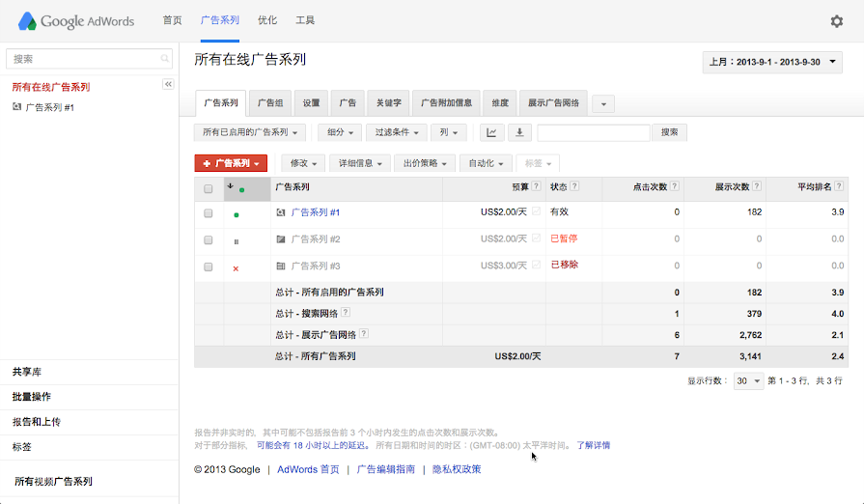The height and width of the screenshot is (504, 864).
Task: Open the 工具 top menu
Action: pos(305,20)
